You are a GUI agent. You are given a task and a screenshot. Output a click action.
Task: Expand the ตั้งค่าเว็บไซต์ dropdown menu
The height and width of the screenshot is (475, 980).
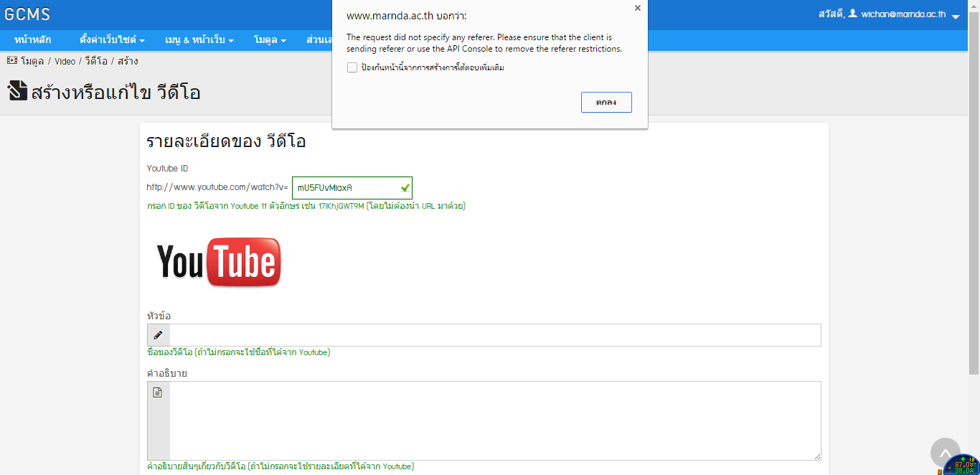pyautogui.click(x=112, y=39)
